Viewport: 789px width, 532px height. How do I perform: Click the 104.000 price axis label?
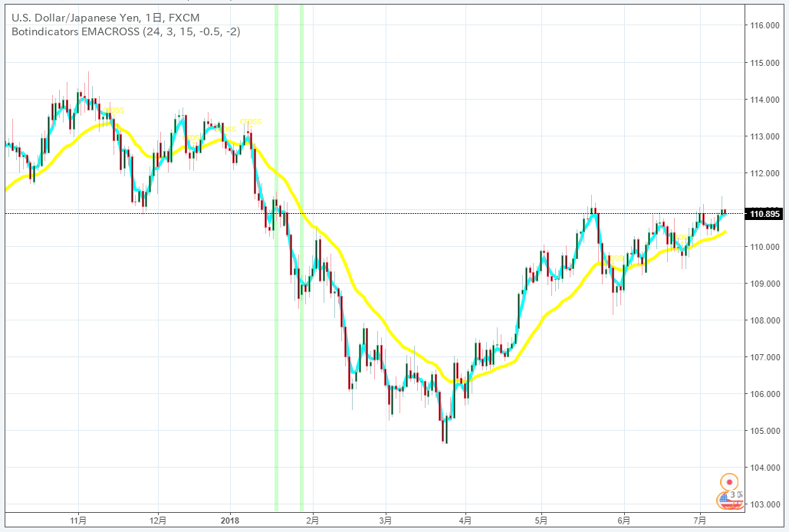click(x=765, y=468)
